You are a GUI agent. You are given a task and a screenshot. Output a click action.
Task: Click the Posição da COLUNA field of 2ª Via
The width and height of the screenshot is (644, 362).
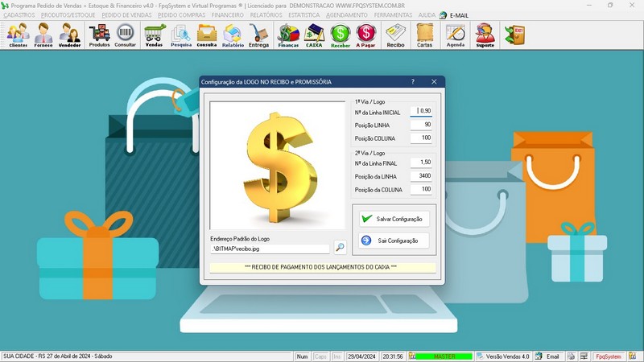[421, 189]
